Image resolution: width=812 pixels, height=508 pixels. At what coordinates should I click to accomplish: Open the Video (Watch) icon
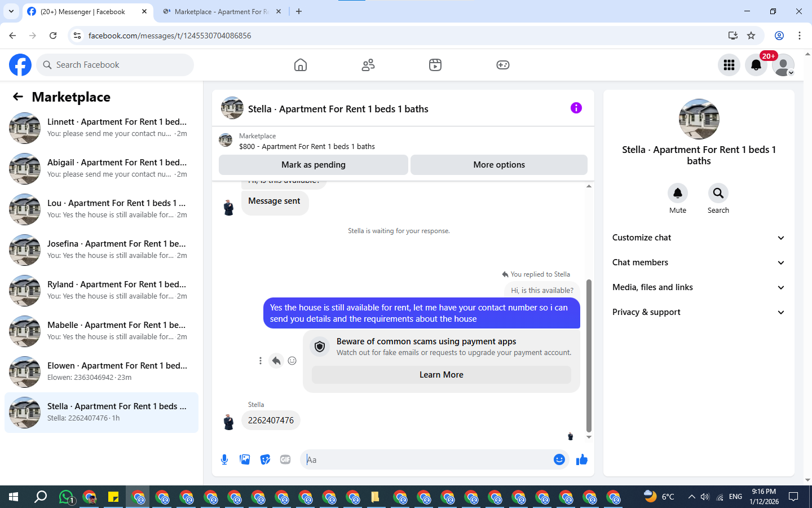click(x=435, y=65)
